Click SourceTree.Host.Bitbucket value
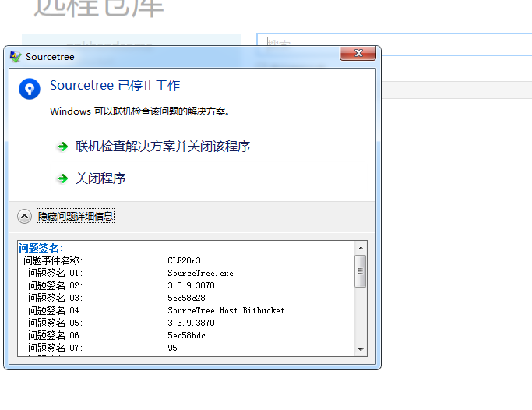Viewport: 532px width, 410px height. [x=226, y=310]
